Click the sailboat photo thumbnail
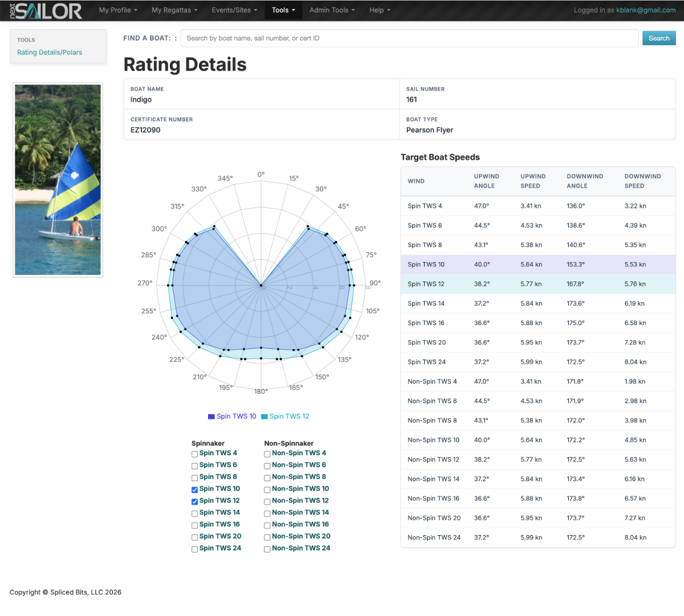Screen dimensions: 684x616 pyautogui.click(x=58, y=180)
